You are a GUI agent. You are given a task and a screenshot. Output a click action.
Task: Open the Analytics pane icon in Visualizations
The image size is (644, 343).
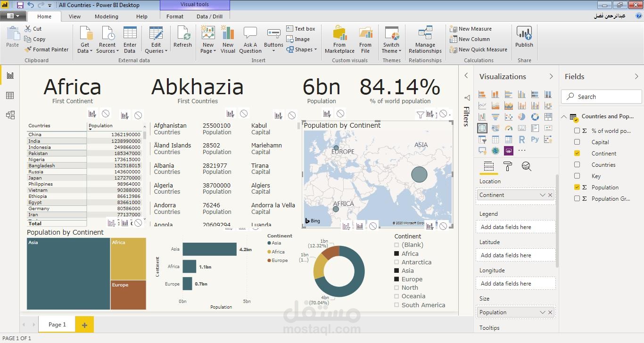526,166
